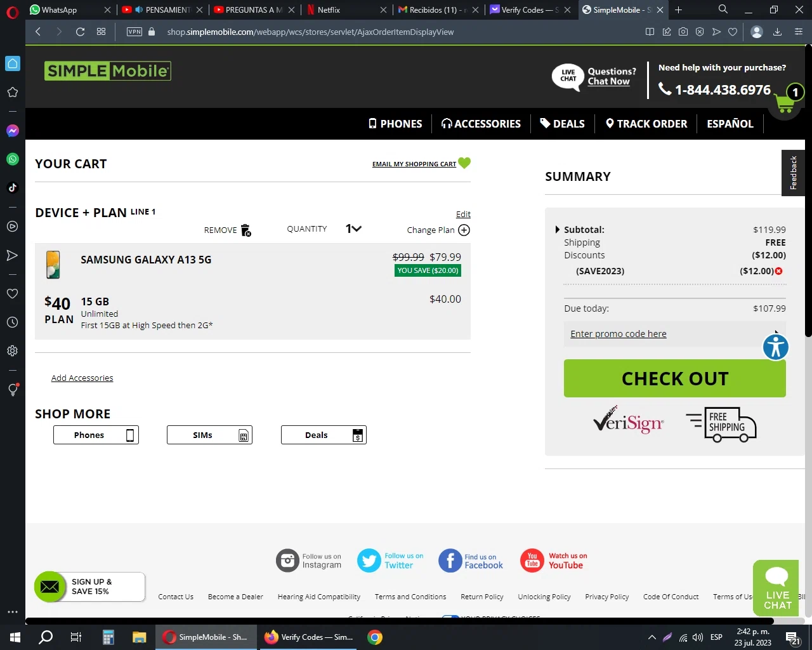This screenshot has width=812, height=650.
Task: Take snapshot with camera icon in address bar
Action: click(683, 32)
